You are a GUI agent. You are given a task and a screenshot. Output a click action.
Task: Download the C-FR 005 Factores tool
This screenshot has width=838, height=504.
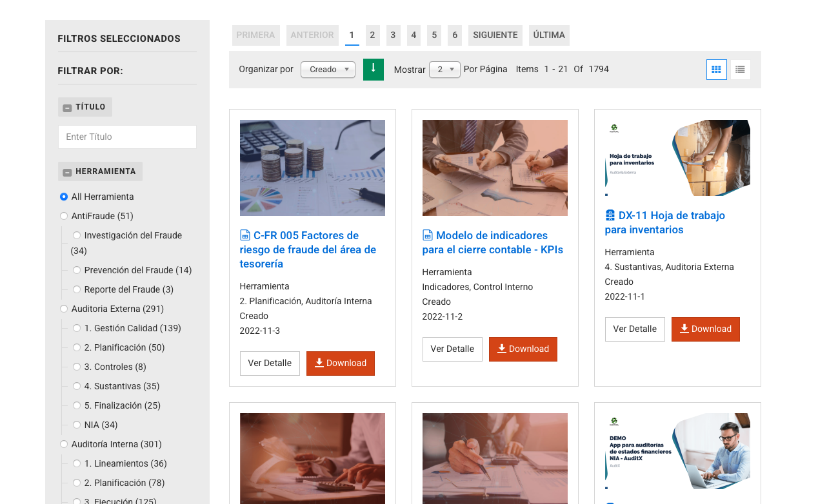point(340,363)
